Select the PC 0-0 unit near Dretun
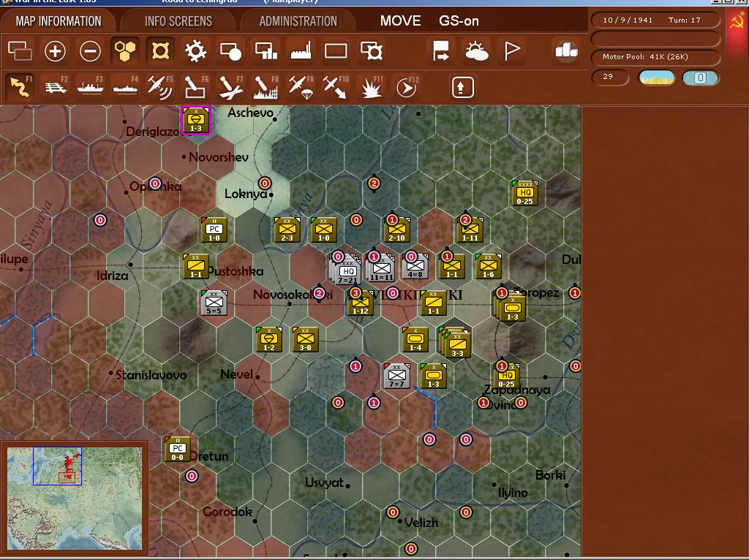The image size is (749, 560). 177,449
